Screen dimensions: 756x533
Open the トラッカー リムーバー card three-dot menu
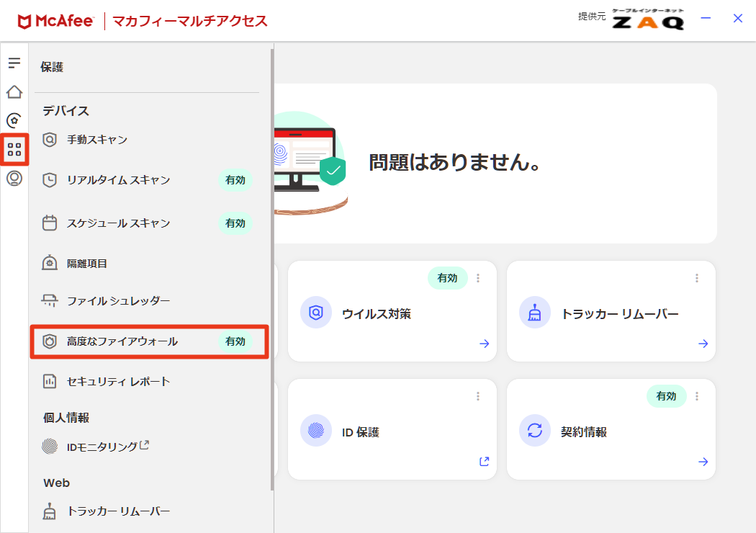click(697, 278)
